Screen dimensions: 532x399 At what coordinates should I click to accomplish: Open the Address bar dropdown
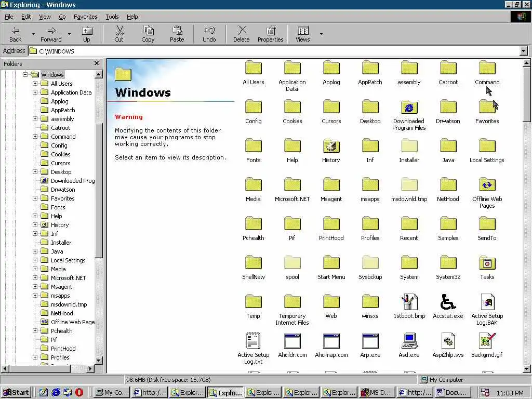(x=524, y=51)
